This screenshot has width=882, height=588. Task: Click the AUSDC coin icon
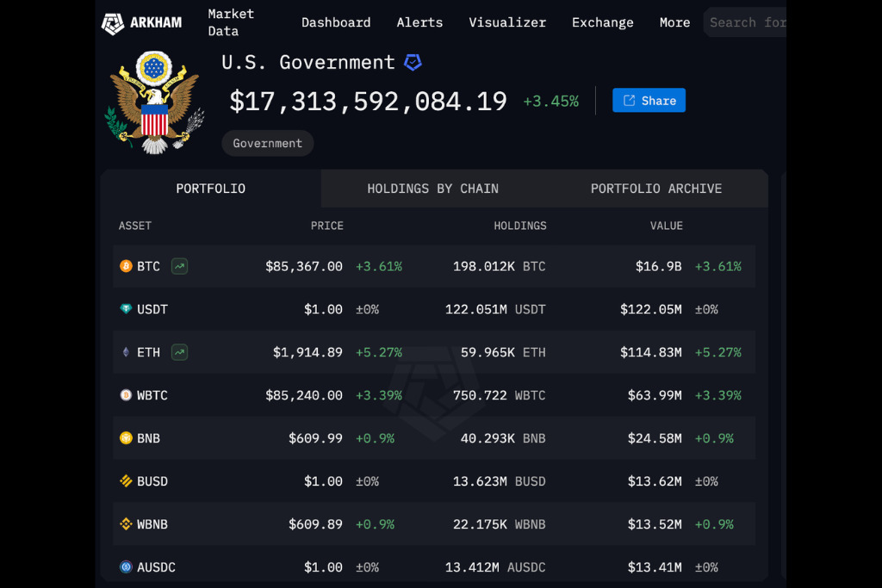126,567
